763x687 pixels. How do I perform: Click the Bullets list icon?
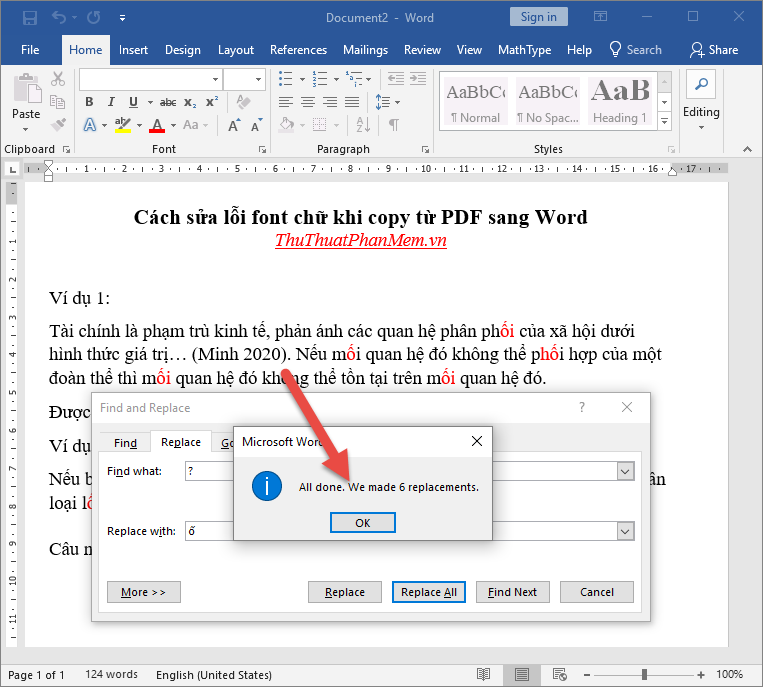(x=285, y=78)
